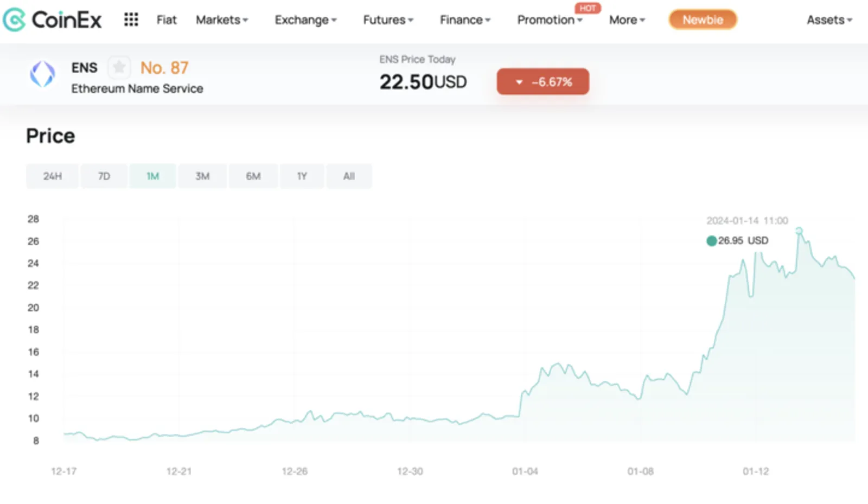Click the chart peak marker at 26.95 USD
Screen dimensions: 868x504
[x=799, y=231]
